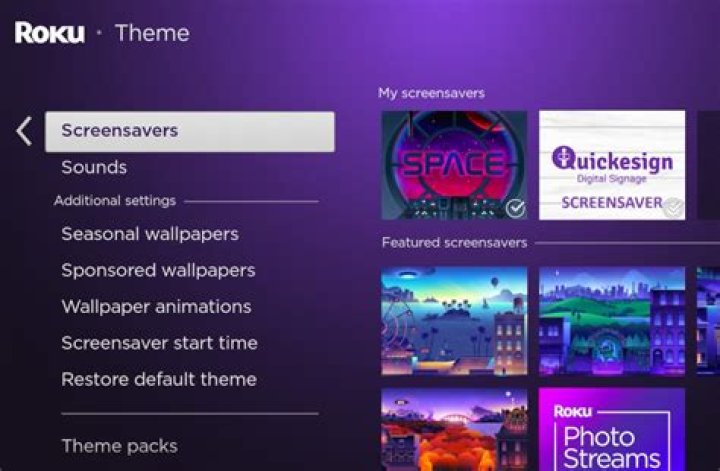Select the Space screensaver thumbnail
Screen dimensions: 720x471
click(x=454, y=165)
